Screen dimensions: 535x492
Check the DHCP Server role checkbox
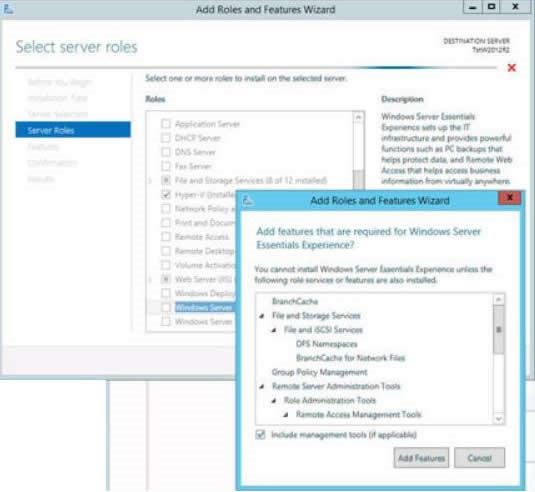click(x=165, y=138)
